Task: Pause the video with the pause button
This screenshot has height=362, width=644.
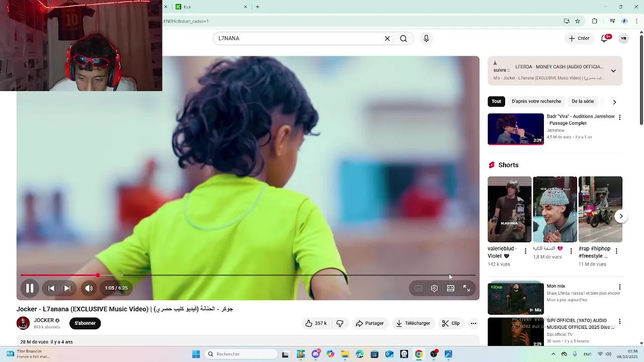Action: coord(30,288)
